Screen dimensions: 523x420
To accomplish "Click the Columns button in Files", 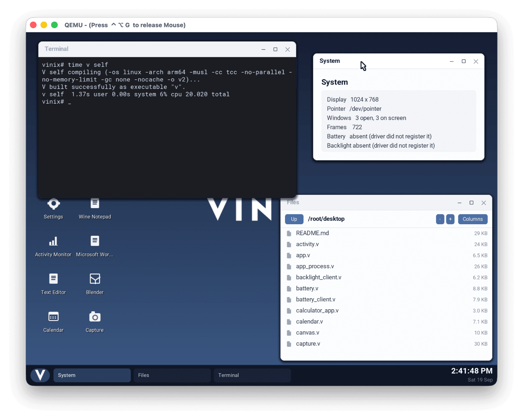I will [473, 219].
